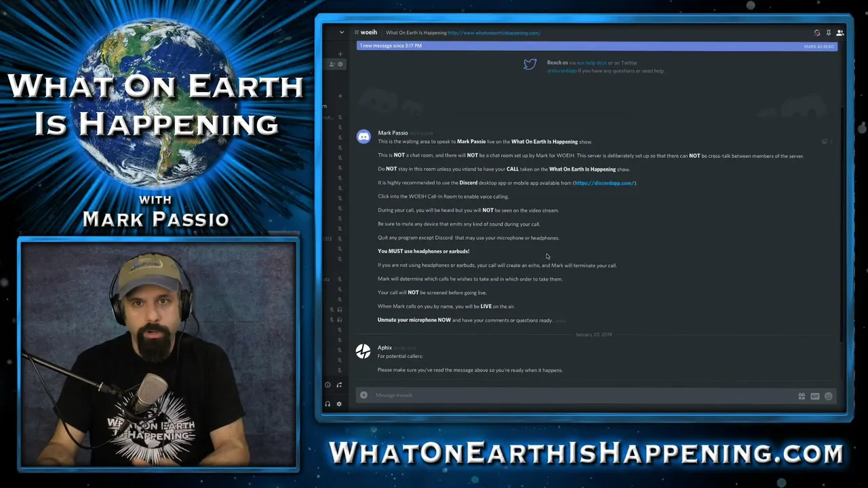Click the notification bell mute icon

[817, 33]
